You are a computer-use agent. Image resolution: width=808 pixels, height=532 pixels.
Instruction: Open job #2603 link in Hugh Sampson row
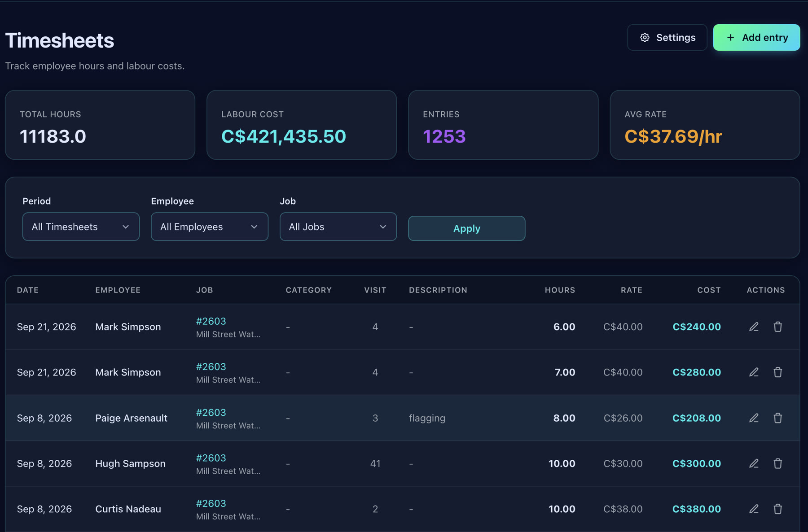(211, 458)
